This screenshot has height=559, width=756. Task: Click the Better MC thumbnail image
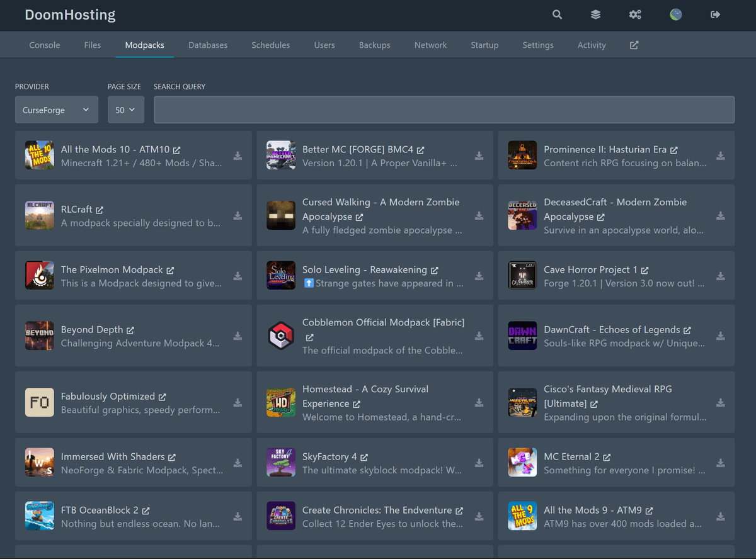(281, 155)
